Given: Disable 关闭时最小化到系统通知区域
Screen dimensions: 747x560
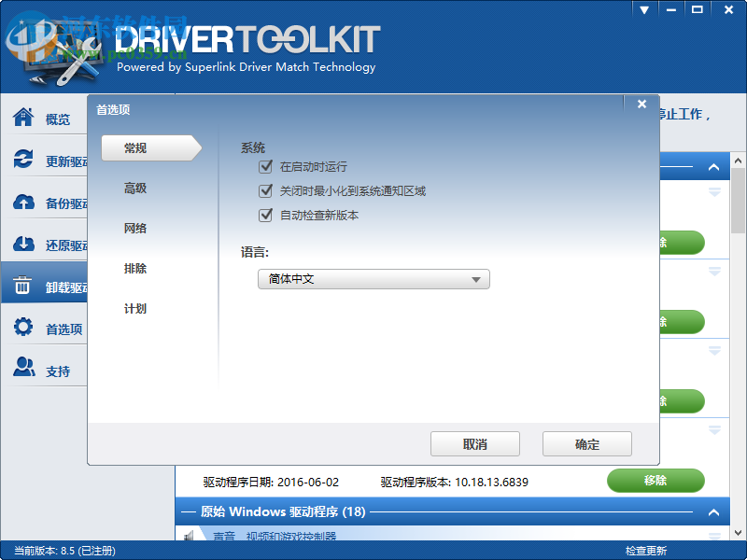Looking at the screenshot, I should coord(266,189).
